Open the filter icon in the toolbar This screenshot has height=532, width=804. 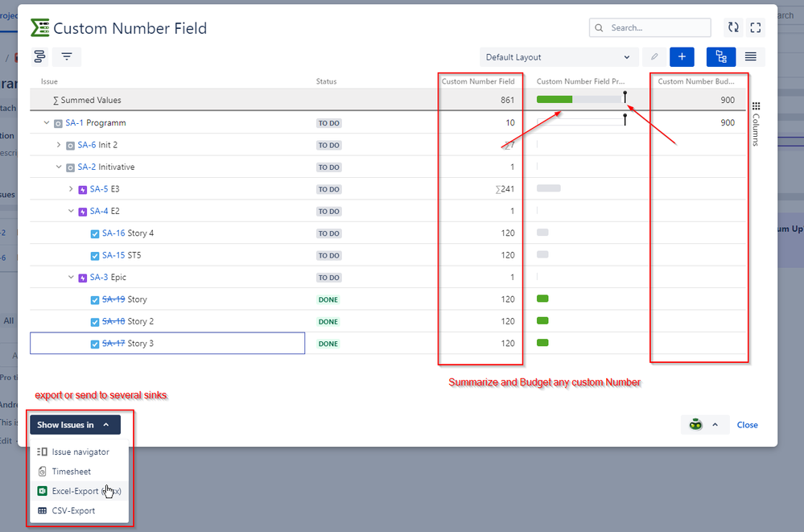[x=67, y=56]
